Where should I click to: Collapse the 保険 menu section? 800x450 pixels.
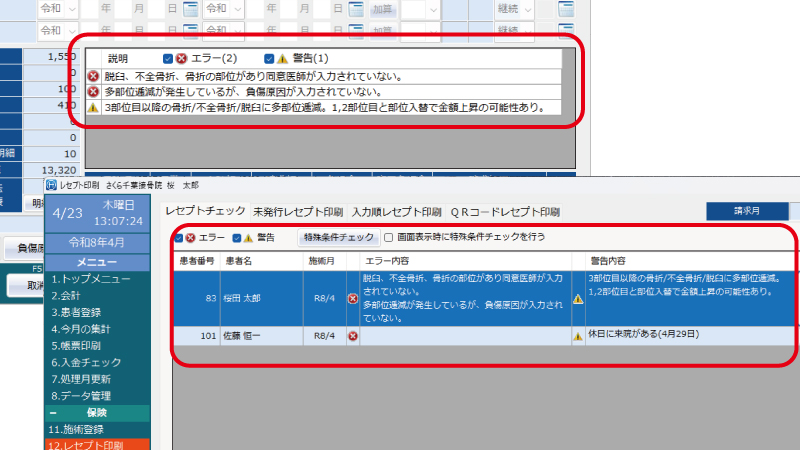(54, 413)
